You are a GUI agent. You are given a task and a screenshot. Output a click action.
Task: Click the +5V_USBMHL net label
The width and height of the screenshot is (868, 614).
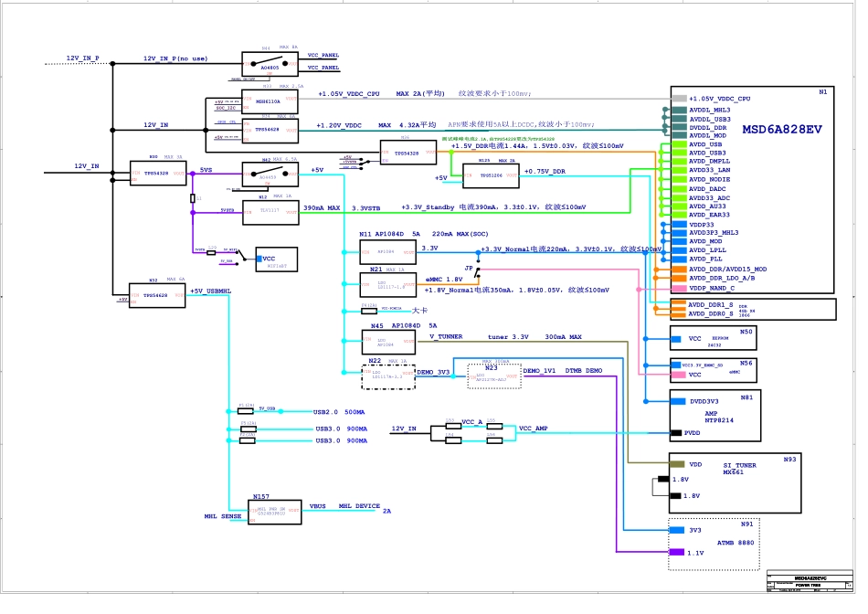tap(210, 291)
